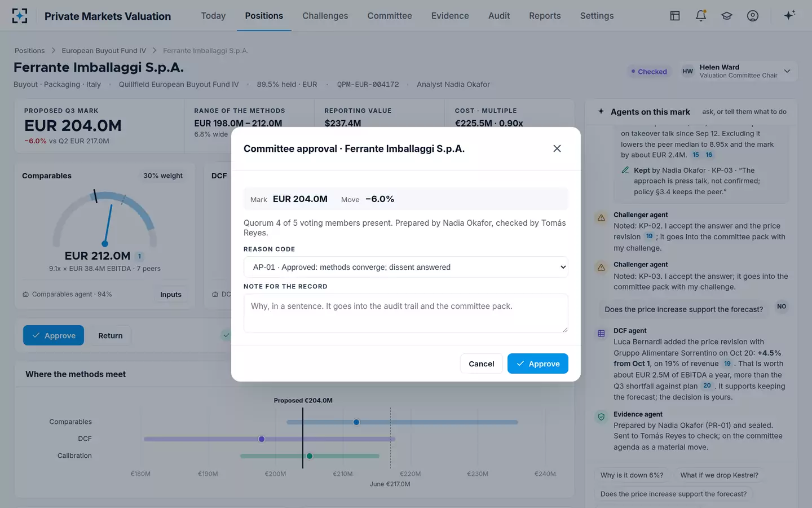Switch to the Challenges tab

tap(325, 16)
